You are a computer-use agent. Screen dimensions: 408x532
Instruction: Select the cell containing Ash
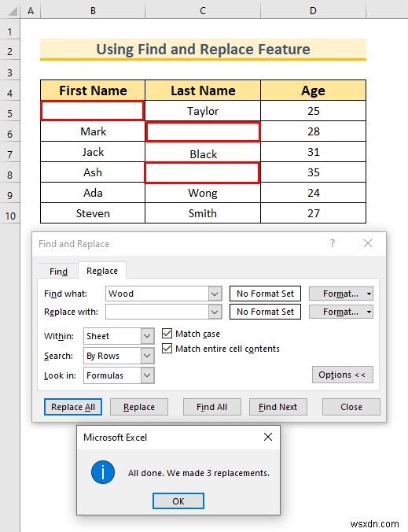click(93, 172)
